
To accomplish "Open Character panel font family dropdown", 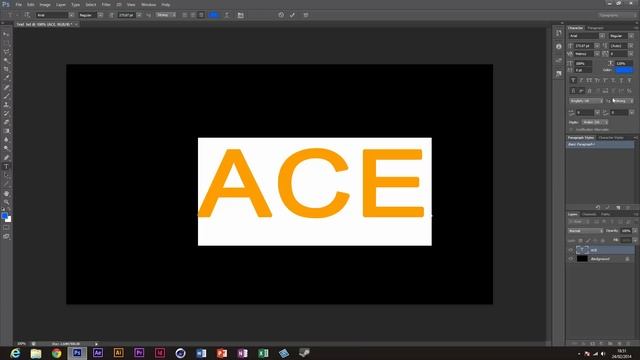I will click(602, 36).
